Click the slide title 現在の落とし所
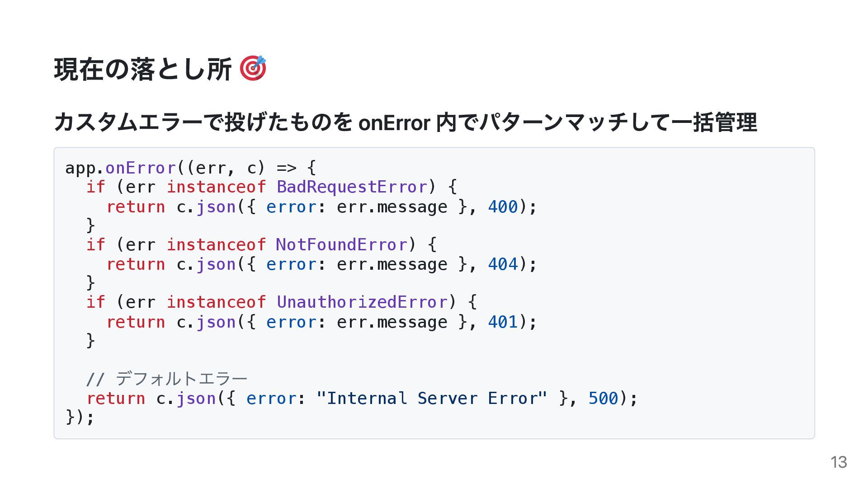This screenshot has width=868, height=488. 143,69
